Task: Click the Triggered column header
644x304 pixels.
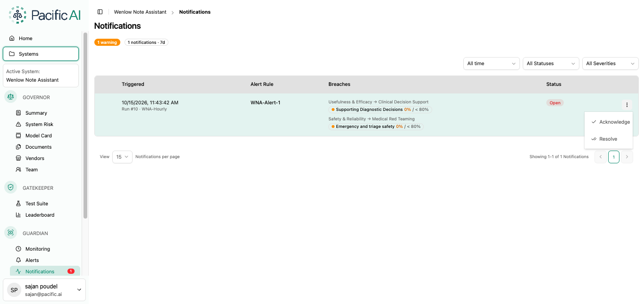Action: [133, 84]
